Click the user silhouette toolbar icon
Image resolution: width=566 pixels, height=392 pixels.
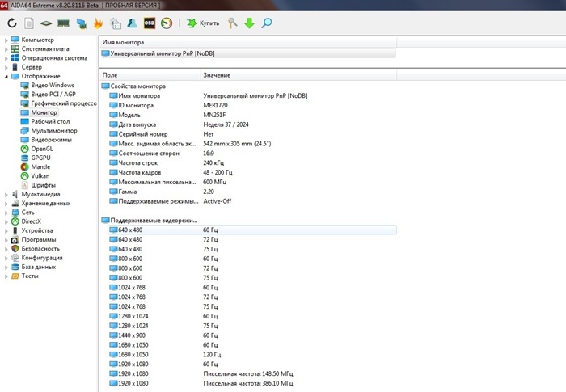(x=132, y=23)
